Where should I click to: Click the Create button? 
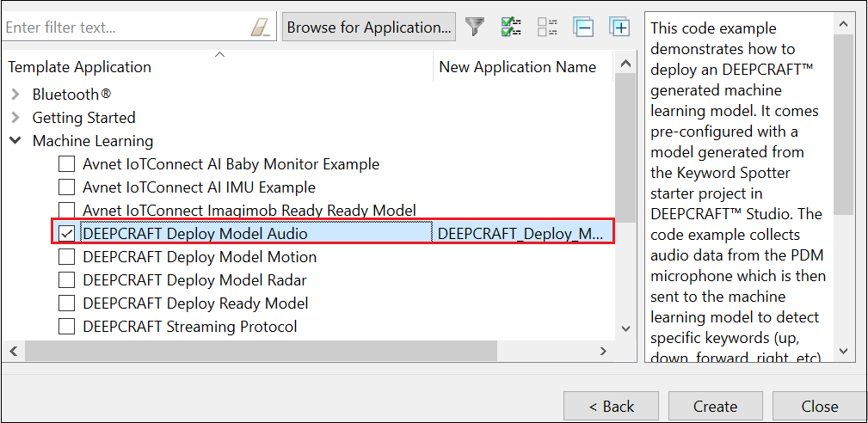click(x=715, y=407)
